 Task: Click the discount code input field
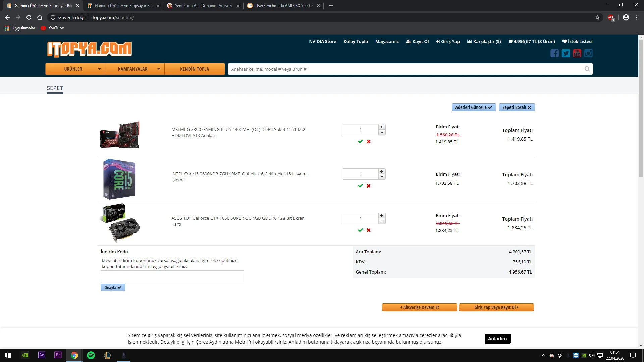[x=172, y=277]
